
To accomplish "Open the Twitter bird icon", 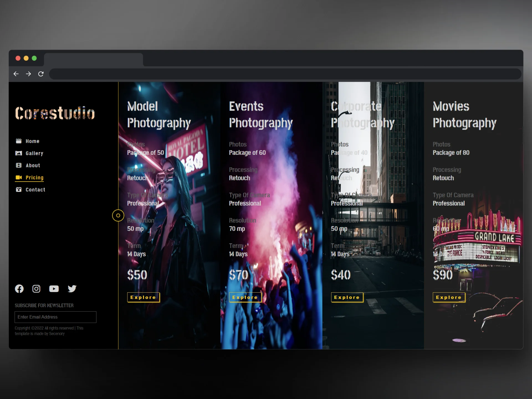I will tap(72, 289).
